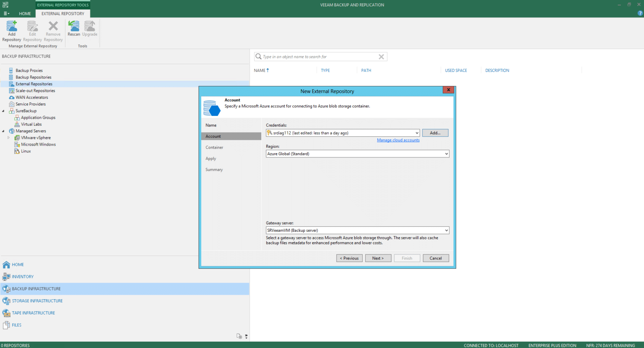Click the Next button
This screenshot has width=644, height=348.
click(x=378, y=258)
